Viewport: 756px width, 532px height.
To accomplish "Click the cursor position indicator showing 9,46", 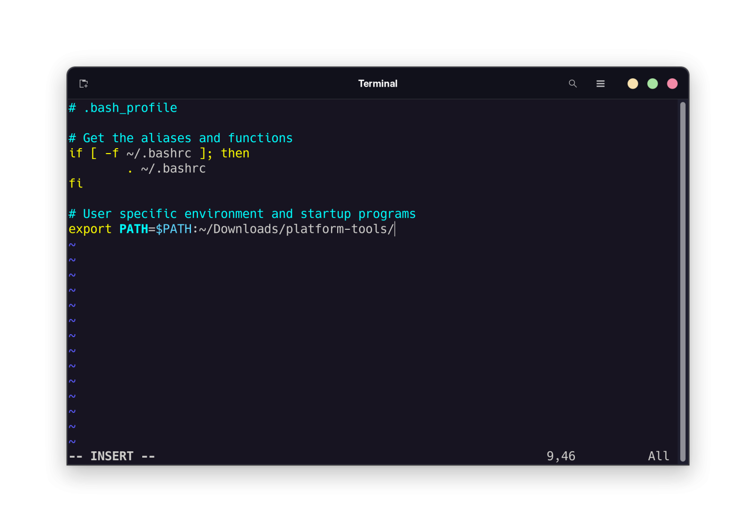I will click(561, 456).
